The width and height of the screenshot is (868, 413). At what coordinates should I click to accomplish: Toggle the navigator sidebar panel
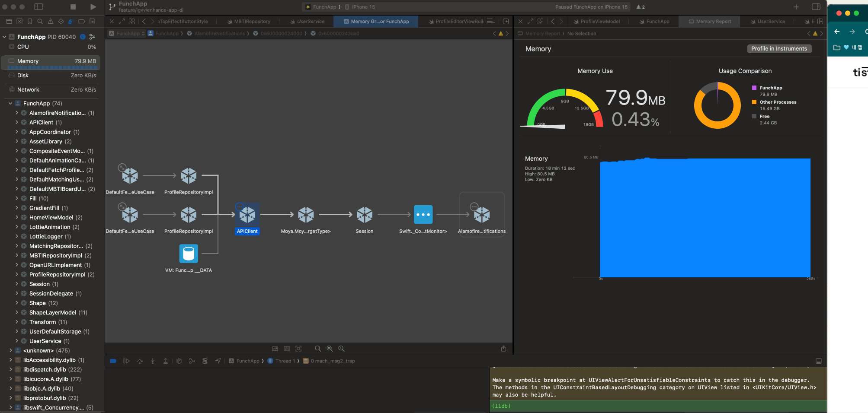point(38,7)
